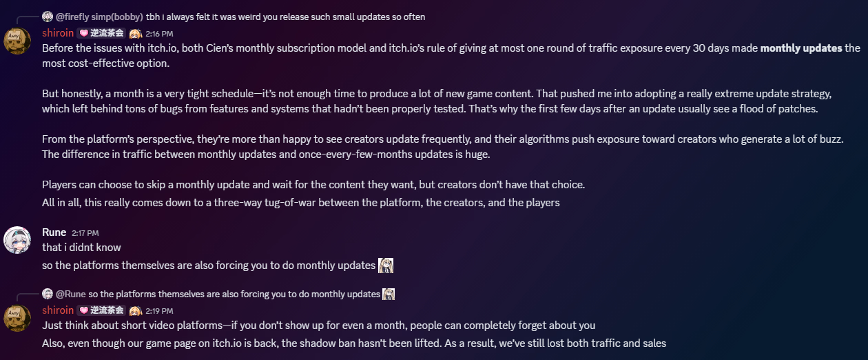Click the 2:17 PM timestamp on Rune's message
This screenshot has height=360, width=868.
tap(85, 233)
